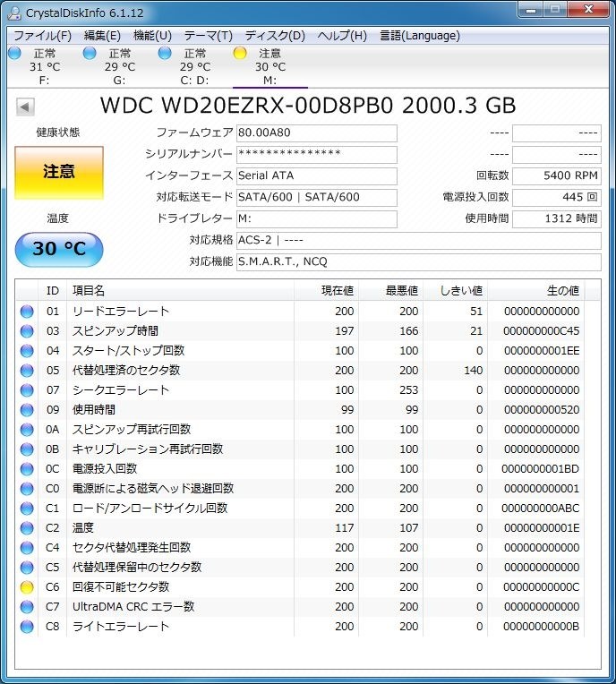Click status icon for C2 温度 row
Screen dimensions: 616x684
point(27,528)
